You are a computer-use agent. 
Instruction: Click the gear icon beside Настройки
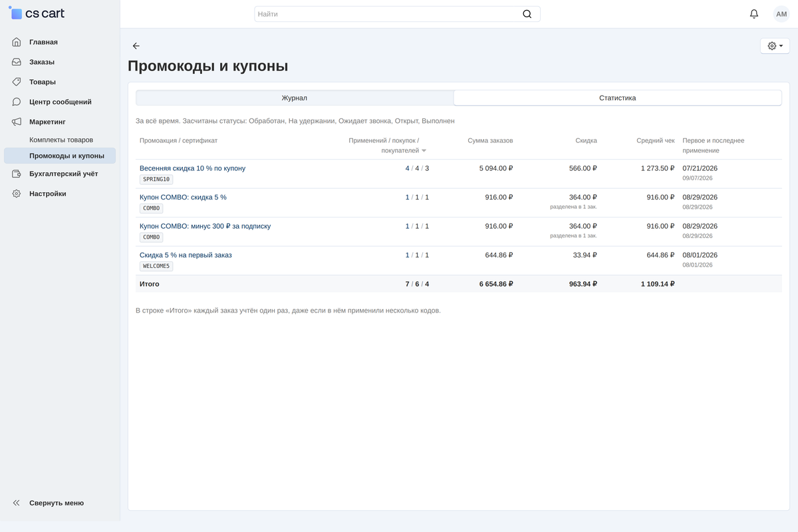tap(17, 194)
